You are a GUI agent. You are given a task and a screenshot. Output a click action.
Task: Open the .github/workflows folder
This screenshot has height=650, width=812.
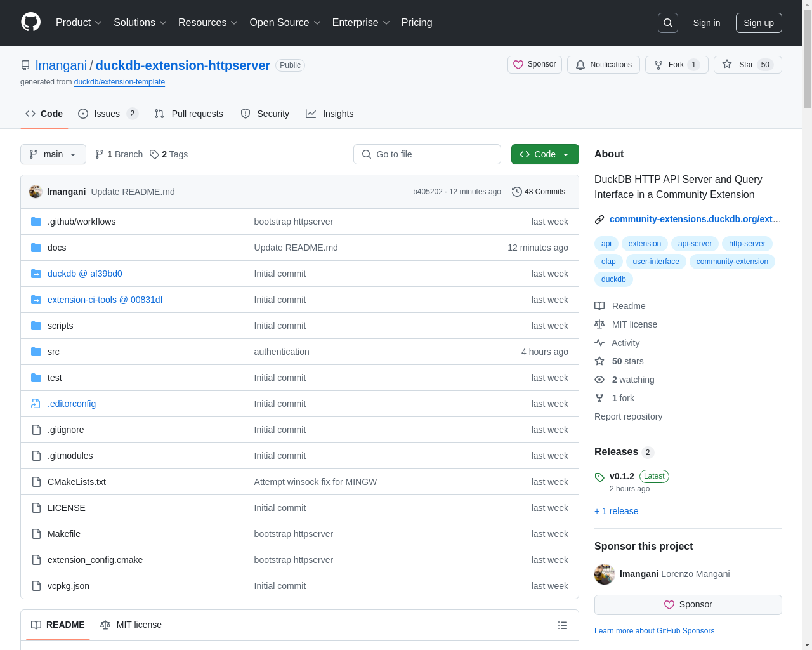[x=81, y=222]
